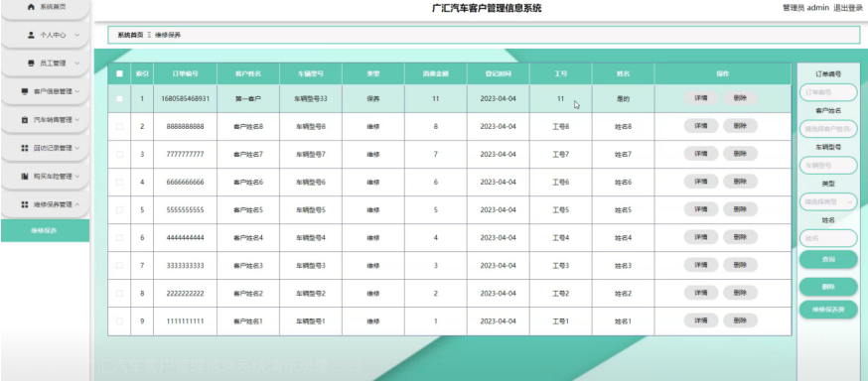The image size is (868, 382).
Task: Expand the 回访记录管理 chevron
Action: (76, 148)
